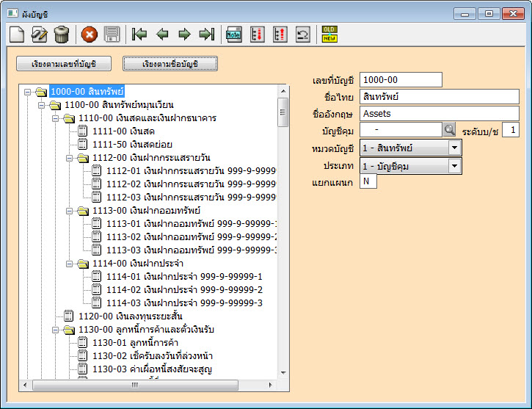This screenshot has height=409, width=532.
Task: Collapse the 1112-00 เงินฝากกระแสรายวัน node
Action: (x=69, y=158)
